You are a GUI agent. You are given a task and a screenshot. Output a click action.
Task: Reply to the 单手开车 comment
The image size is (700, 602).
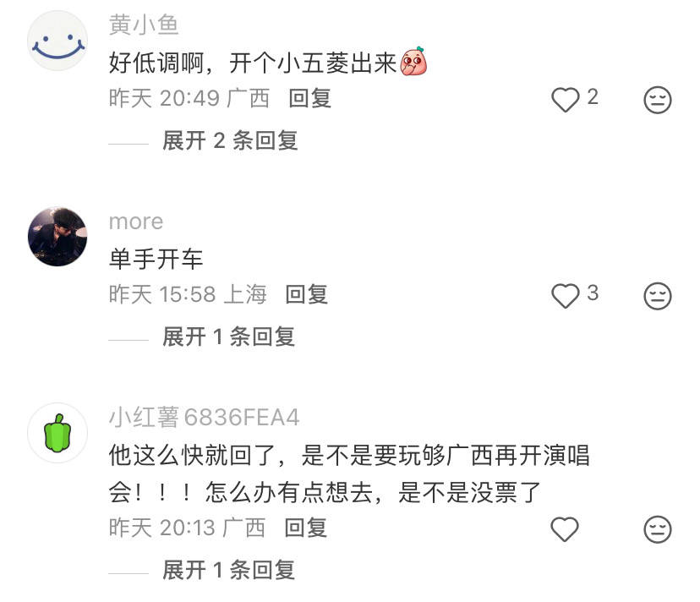pos(306,294)
